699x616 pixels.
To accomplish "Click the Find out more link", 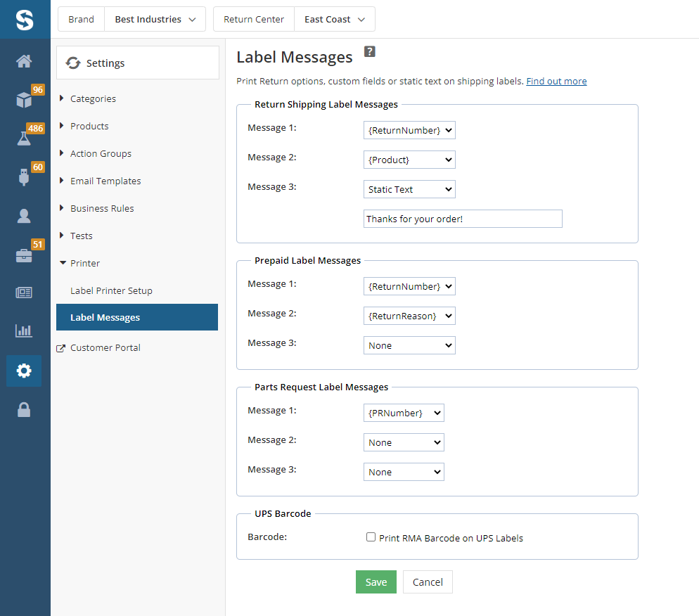I will (x=556, y=81).
